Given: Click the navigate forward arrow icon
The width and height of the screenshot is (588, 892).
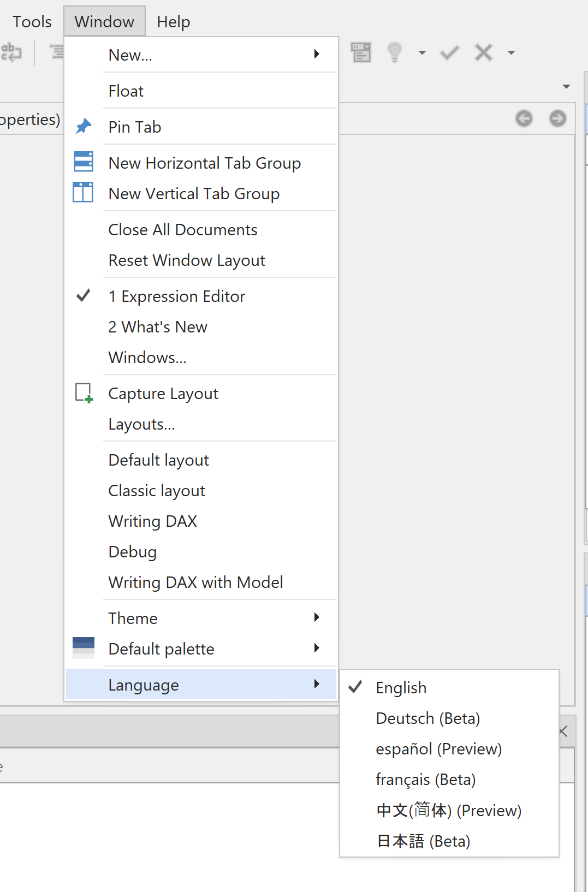Looking at the screenshot, I should 557,118.
